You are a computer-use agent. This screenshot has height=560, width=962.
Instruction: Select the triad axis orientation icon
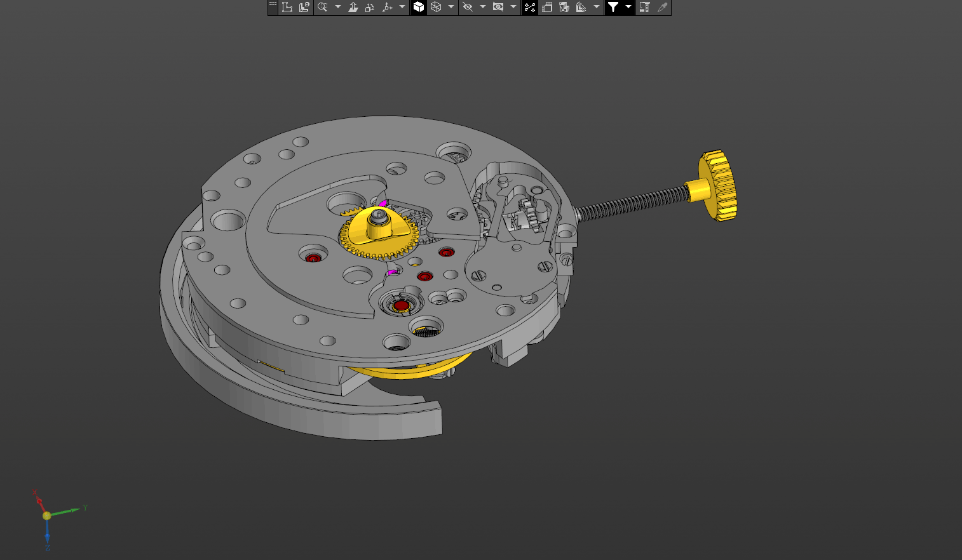pos(387,7)
